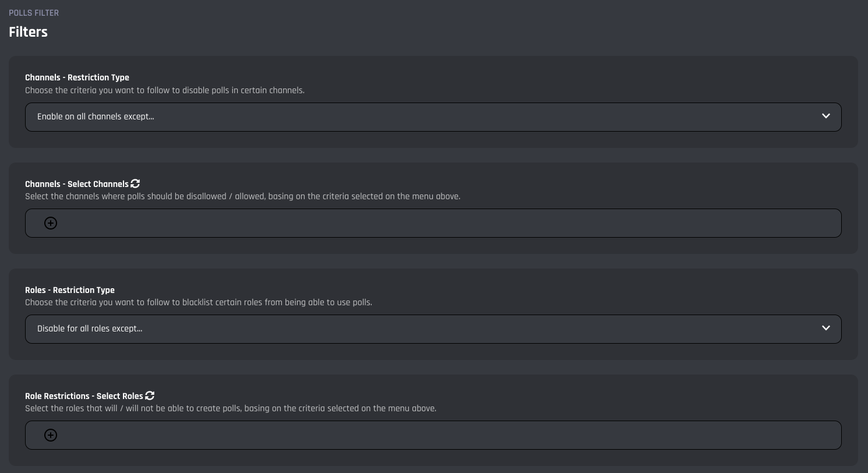Click the plus icon to add a role

51,435
